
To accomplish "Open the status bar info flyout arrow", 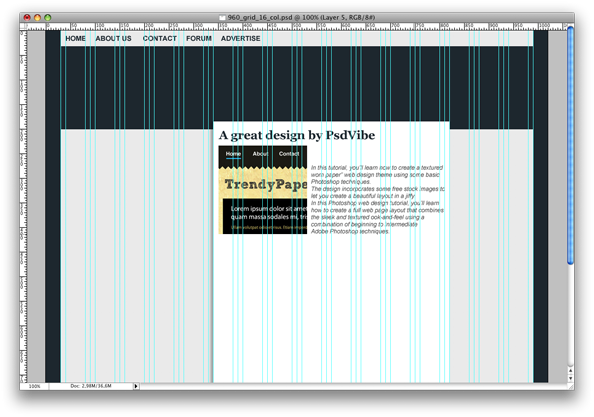I will tap(136, 386).
